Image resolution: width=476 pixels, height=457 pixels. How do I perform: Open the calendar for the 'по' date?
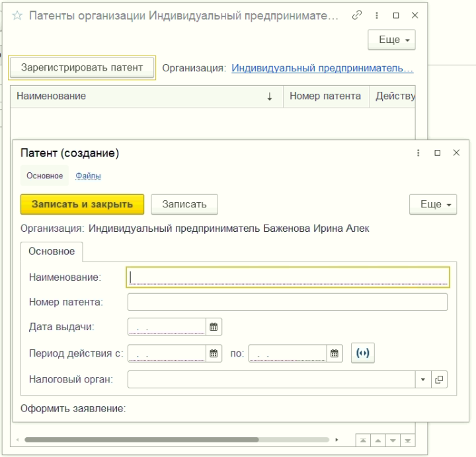(335, 353)
